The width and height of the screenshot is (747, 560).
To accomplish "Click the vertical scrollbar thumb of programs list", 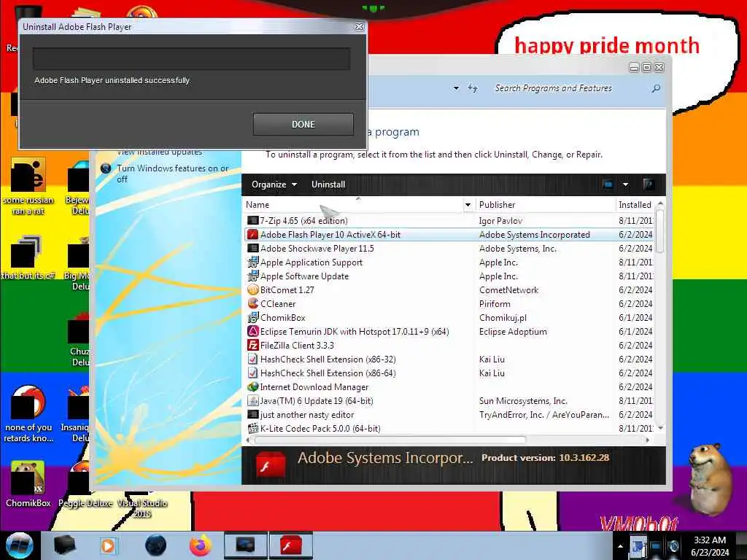I will click(x=659, y=231).
